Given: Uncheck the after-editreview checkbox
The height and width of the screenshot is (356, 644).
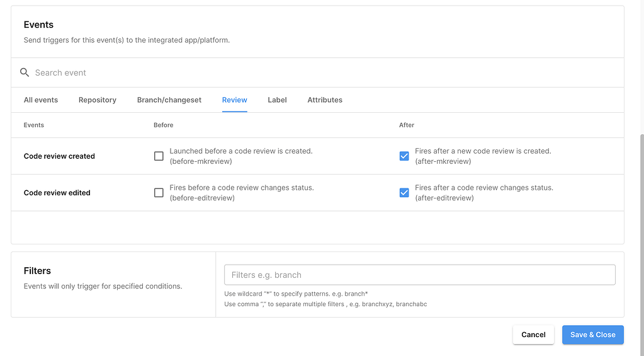Looking at the screenshot, I should (x=404, y=193).
